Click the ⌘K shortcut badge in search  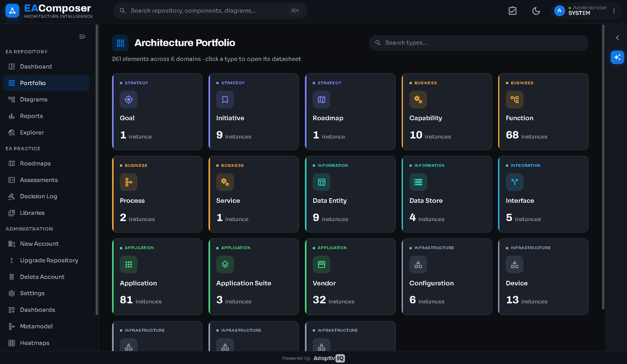[295, 11]
